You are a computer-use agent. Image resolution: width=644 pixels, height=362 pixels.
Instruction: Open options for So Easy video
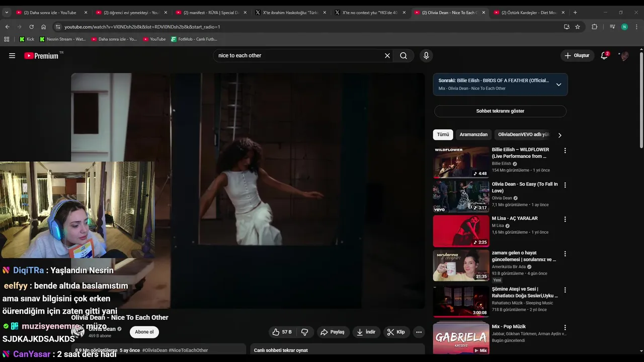click(x=565, y=185)
